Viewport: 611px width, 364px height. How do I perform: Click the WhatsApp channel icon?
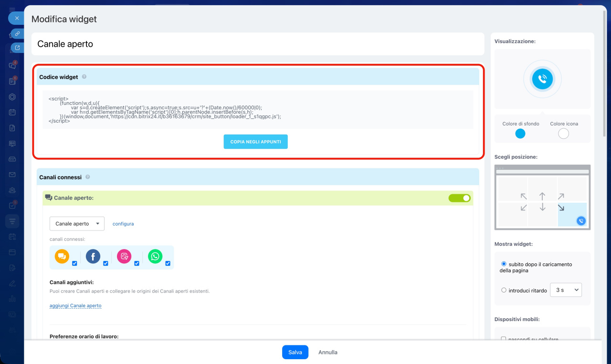point(155,257)
